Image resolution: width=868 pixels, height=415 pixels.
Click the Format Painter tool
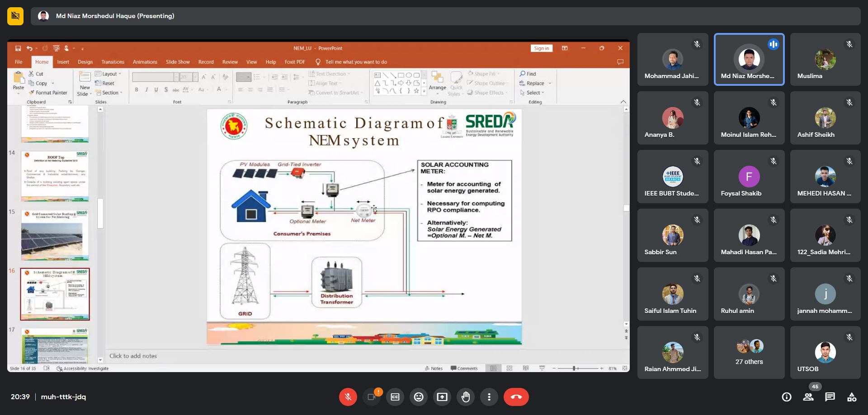(48, 93)
